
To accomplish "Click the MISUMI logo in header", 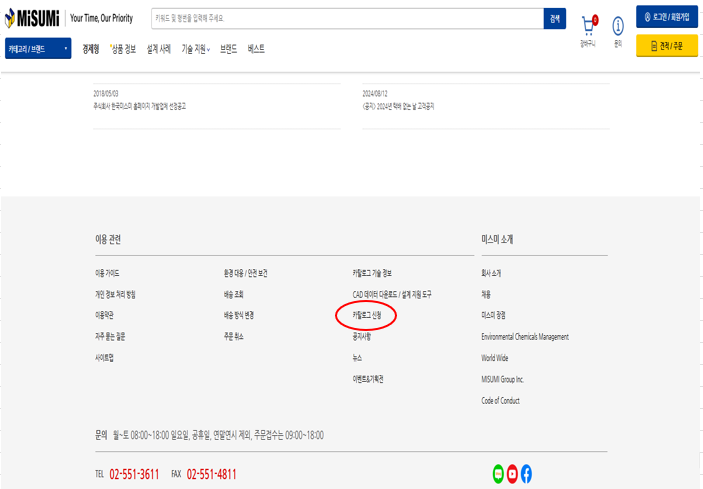I will tap(32, 18).
